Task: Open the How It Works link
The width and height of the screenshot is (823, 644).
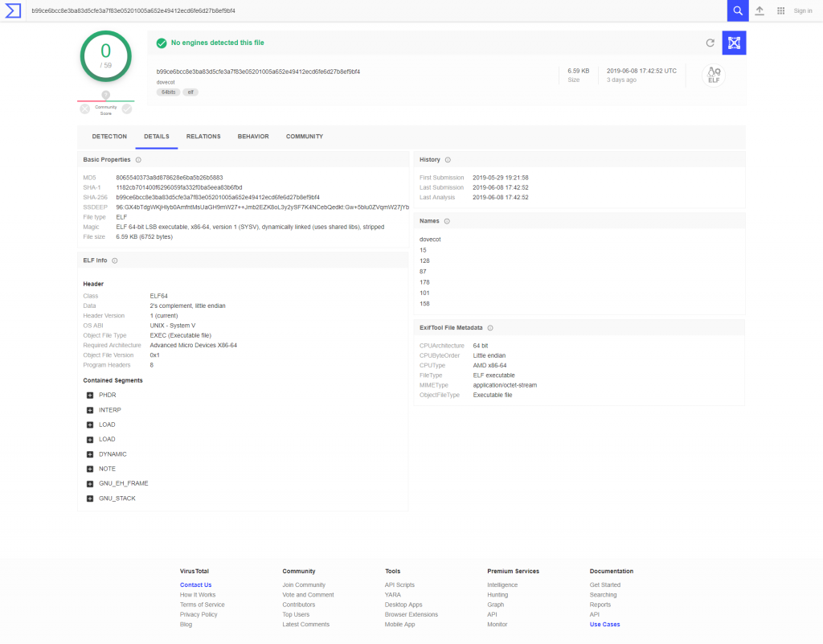Action: point(198,595)
